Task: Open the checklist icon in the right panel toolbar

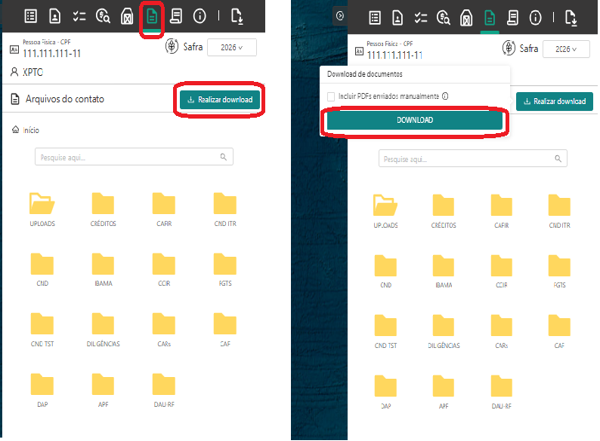Action: click(421, 18)
